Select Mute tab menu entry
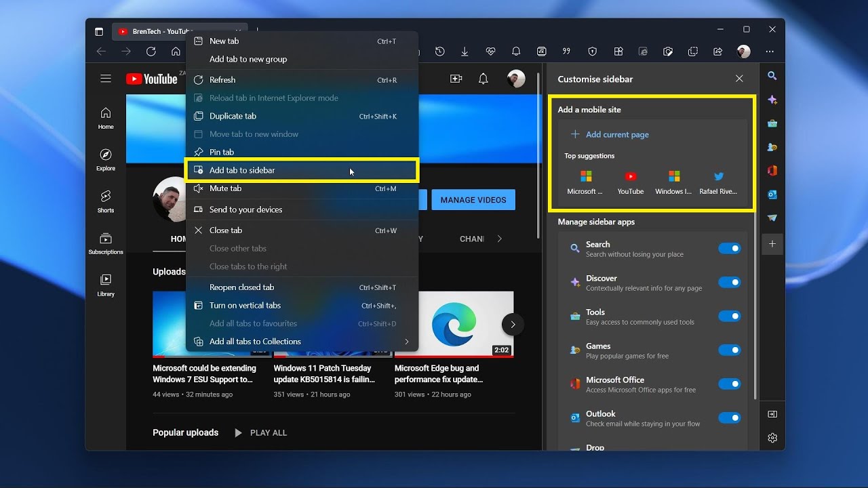 tap(302, 188)
